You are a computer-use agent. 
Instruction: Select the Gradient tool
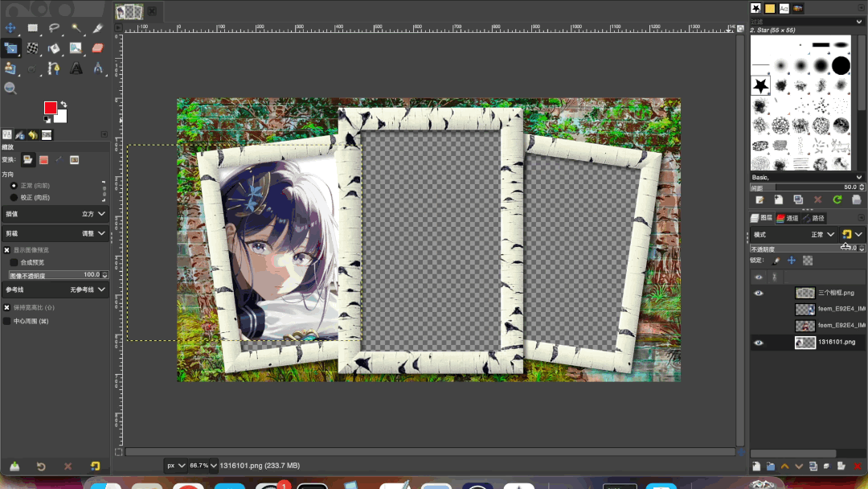[x=76, y=48]
